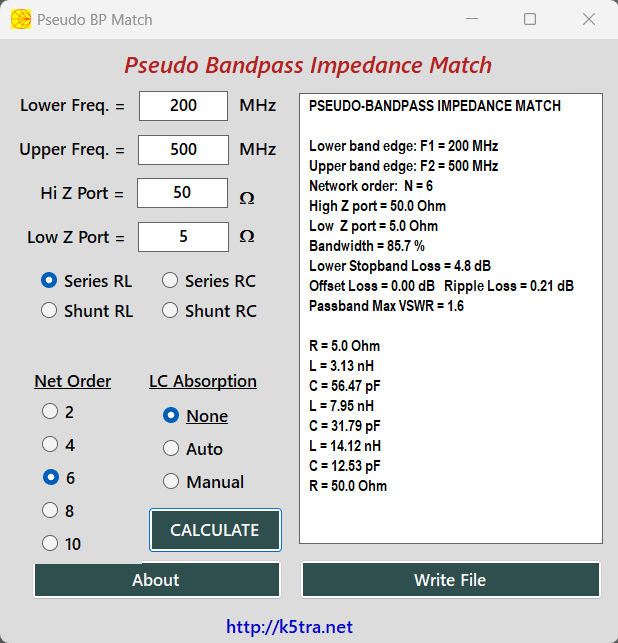Select the Series RL radio button
This screenshot has height=643, width=618.
(x=49, y=281)
